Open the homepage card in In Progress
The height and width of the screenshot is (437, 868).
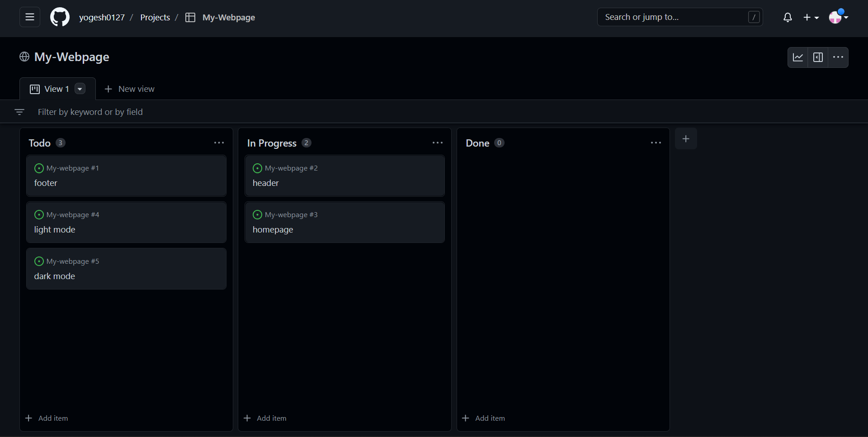(x=344, y=222)
